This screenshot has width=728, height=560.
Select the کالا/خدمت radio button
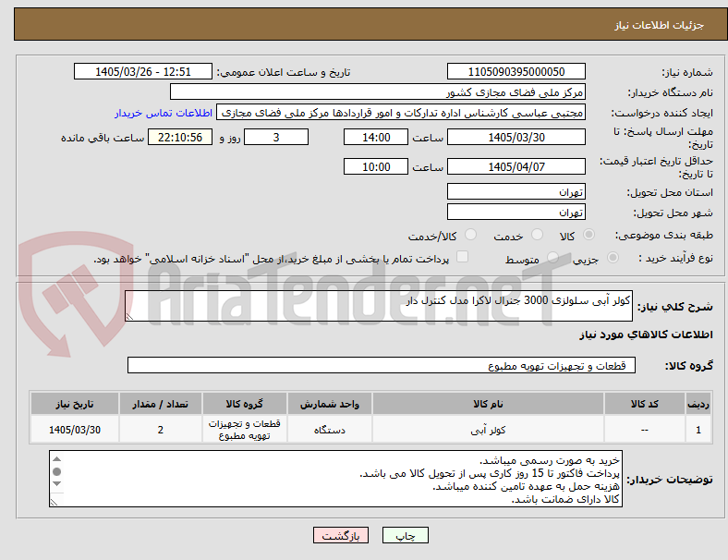point(471,235)
